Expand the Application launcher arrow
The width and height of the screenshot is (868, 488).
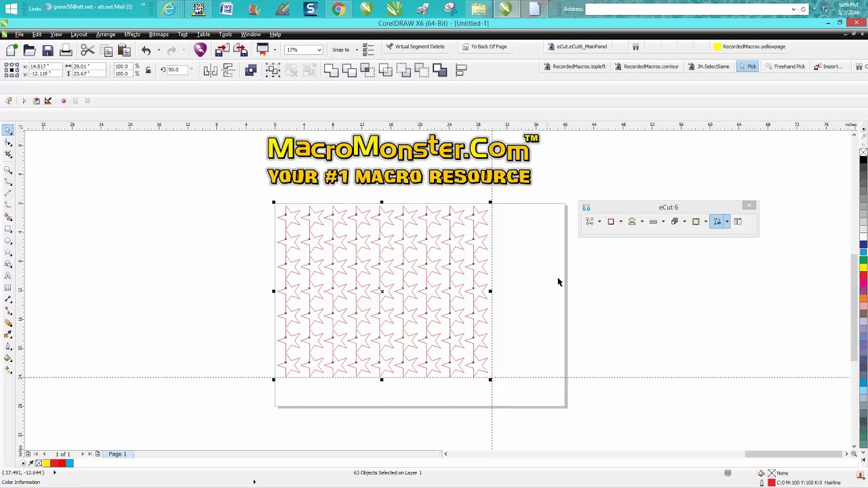coord(275,50)
